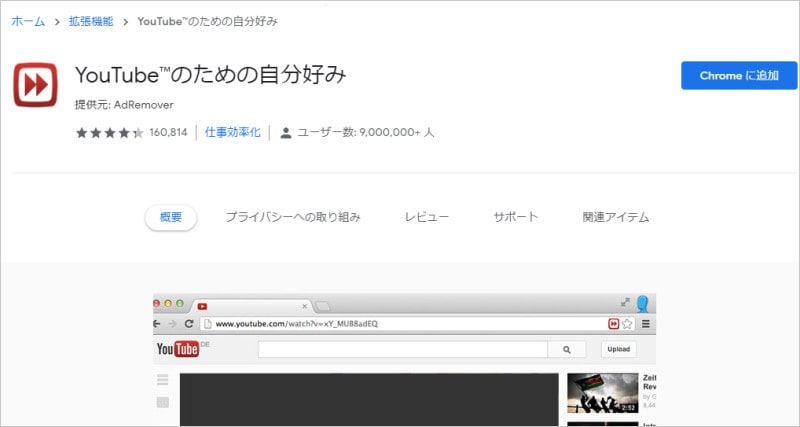This screenshot has width=800, height=427.
Task: Click the 'Chrome に追加' button
Action: [x=739, y=76]
